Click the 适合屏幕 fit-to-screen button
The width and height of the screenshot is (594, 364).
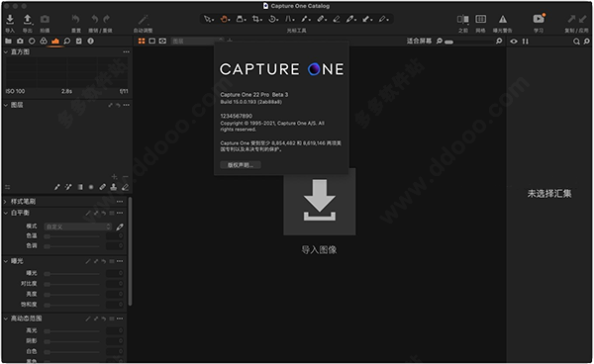(419, 41)
